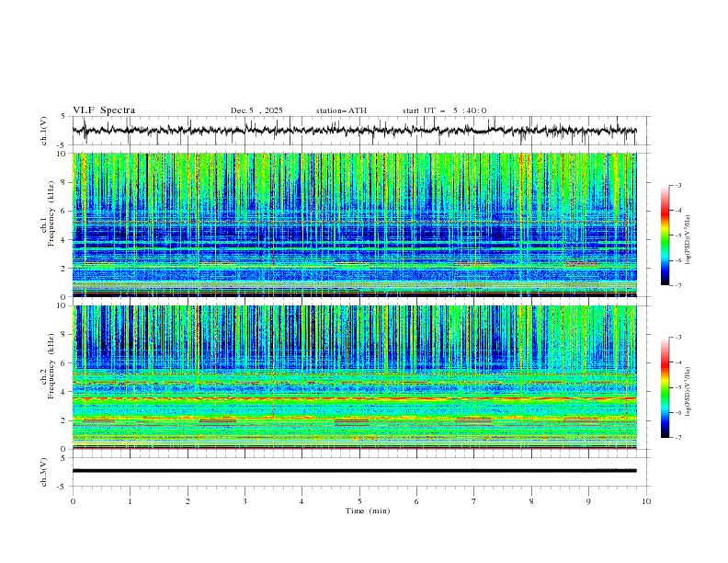Click the time axis tick label "7"
The image size is (728, 563).
coord(474,501)
